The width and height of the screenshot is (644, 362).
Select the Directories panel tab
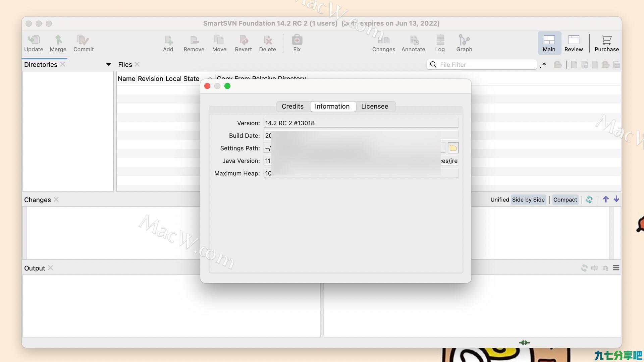tap(41, 64)
